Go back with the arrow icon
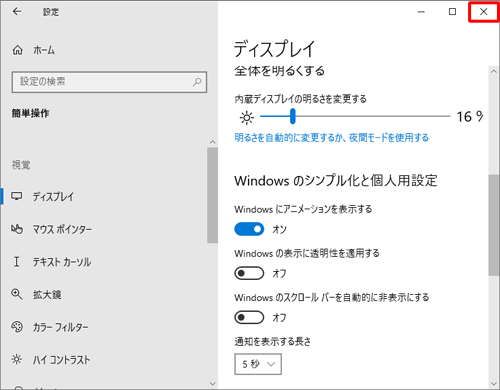The width and height of the screenshot is (500, 390). [x=17, y=12]
